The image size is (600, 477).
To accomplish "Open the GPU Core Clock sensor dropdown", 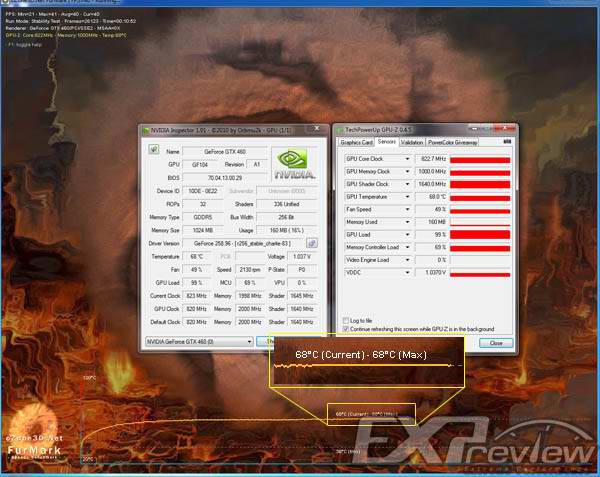I will [x=408, y=159].
